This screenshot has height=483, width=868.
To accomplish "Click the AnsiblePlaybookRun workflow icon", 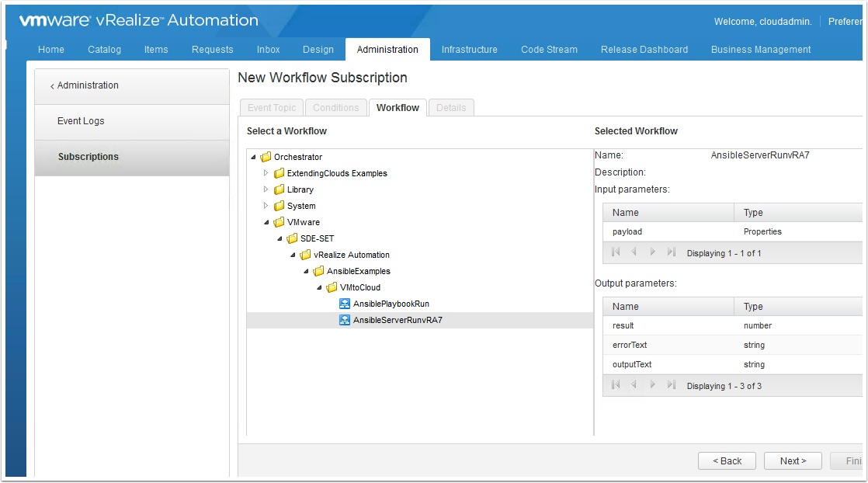I will coord(344,304).
